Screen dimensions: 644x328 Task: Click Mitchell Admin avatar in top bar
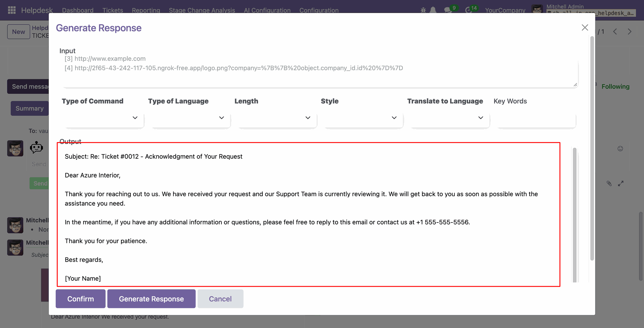(x=537, y=9)
